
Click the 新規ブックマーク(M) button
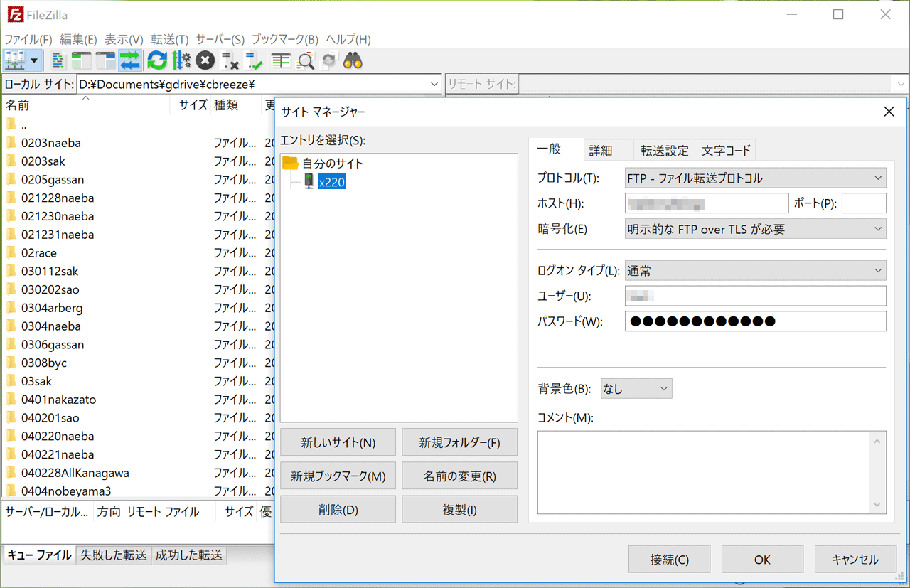point(338,476)
